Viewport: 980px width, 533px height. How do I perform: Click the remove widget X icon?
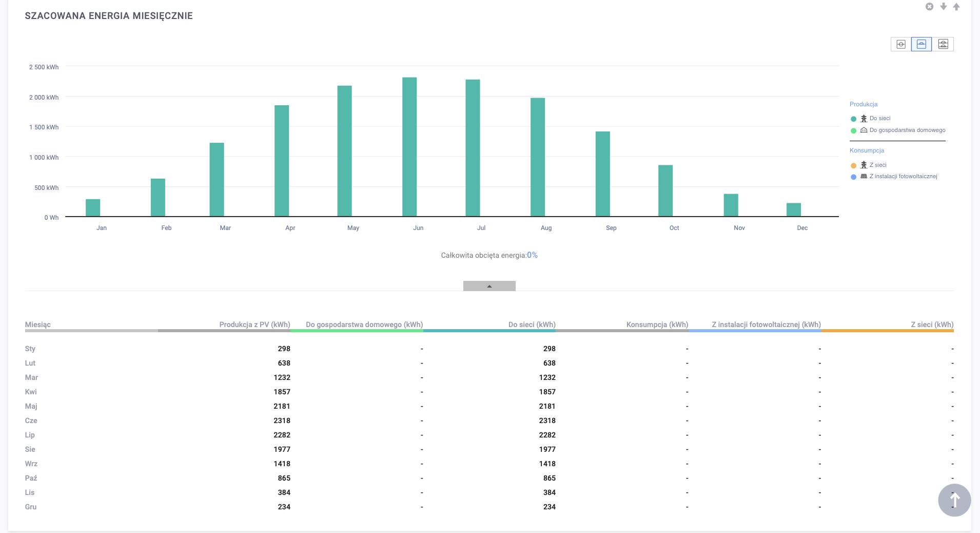(x=929, y=7)
